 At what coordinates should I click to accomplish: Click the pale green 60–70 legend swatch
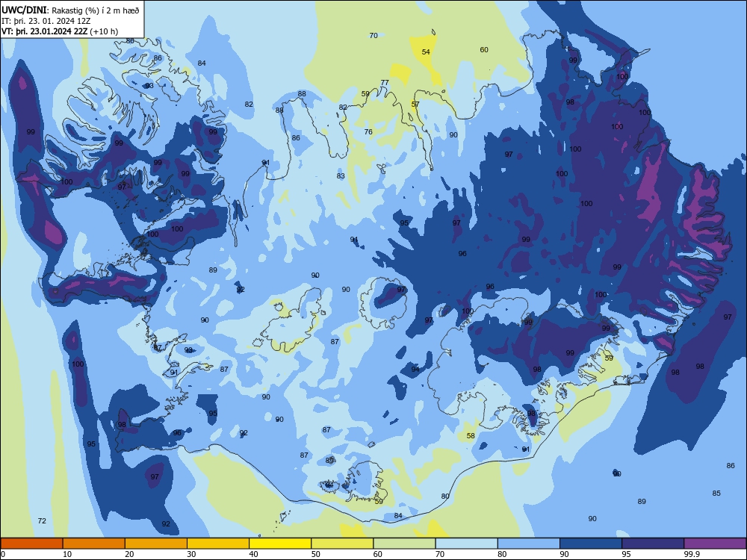[x=404, y=544]
